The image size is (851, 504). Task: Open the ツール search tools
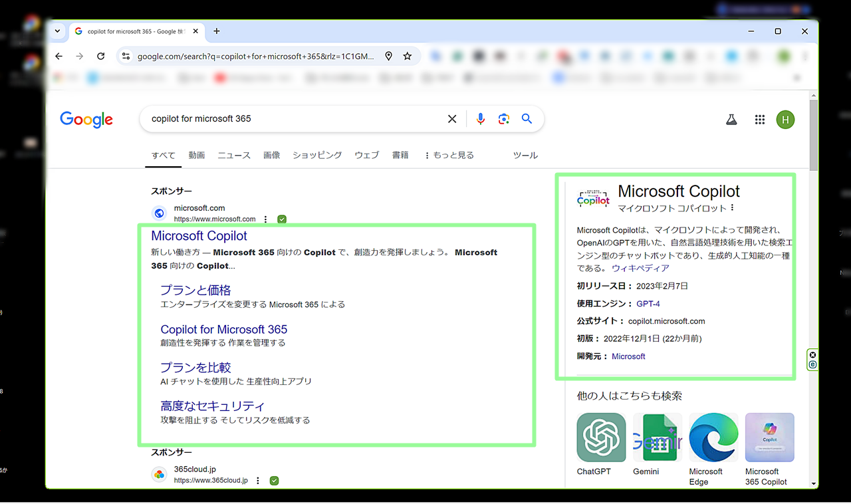pos(525,155)
